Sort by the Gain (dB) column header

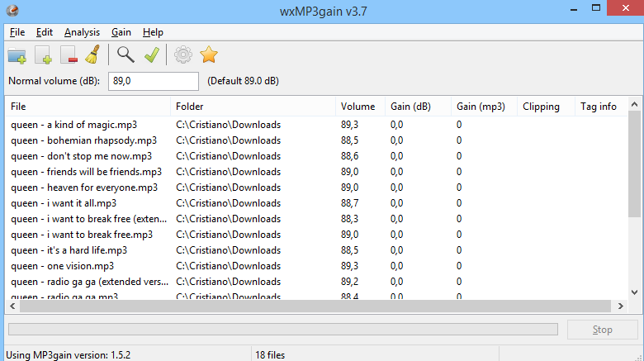click(418, 107)
